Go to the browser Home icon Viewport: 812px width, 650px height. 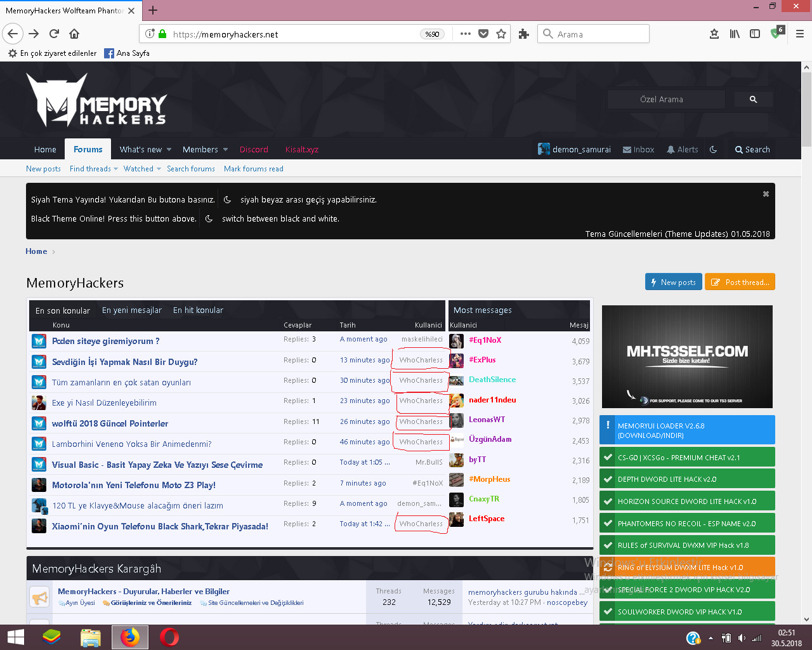tap(74, 34)
